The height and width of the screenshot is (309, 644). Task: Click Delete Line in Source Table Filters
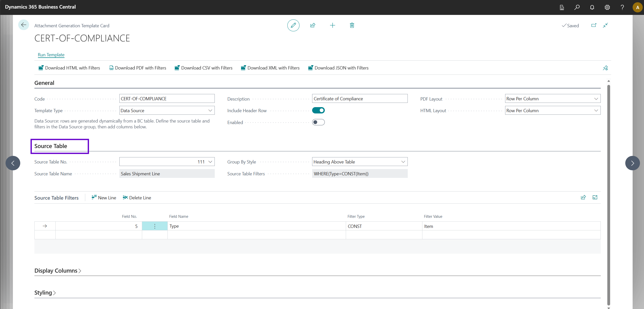pyautogui.click(x=137, y=198)
